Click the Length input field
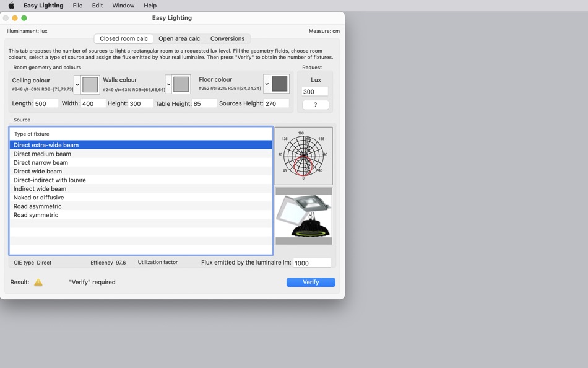 pos(46,103)
